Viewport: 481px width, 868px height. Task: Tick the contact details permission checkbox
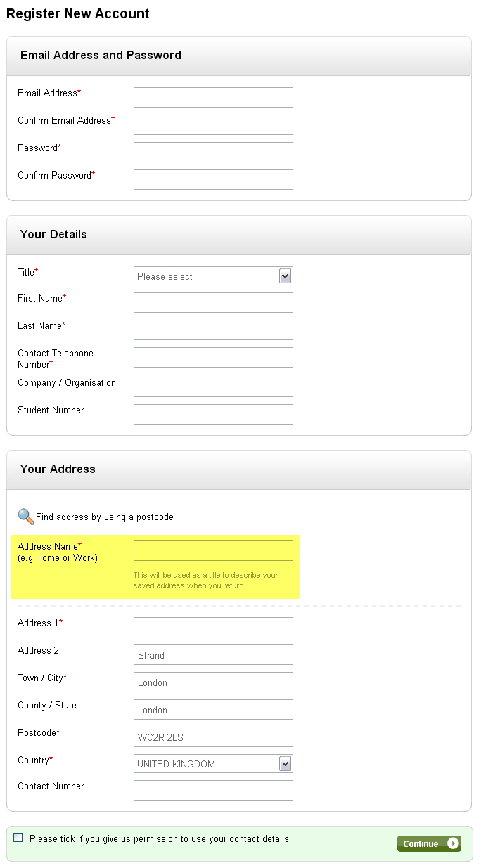tap(18, 838)
